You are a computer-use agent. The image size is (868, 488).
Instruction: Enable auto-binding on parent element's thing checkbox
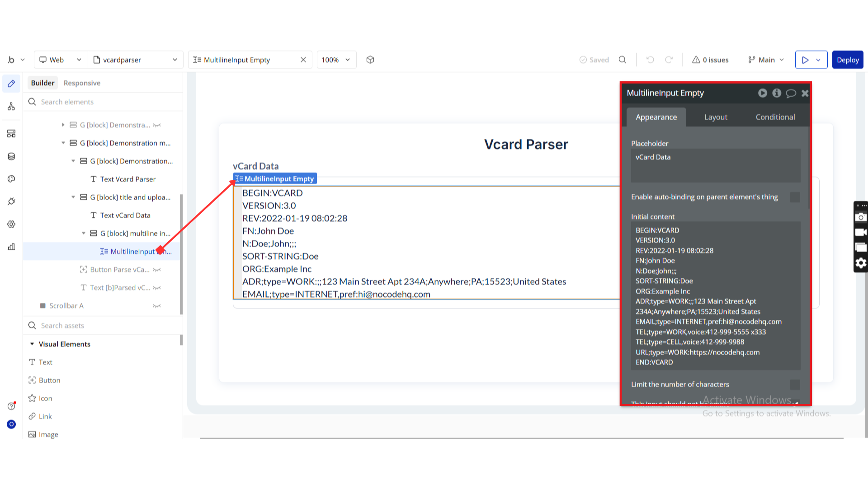coord(795,197)
